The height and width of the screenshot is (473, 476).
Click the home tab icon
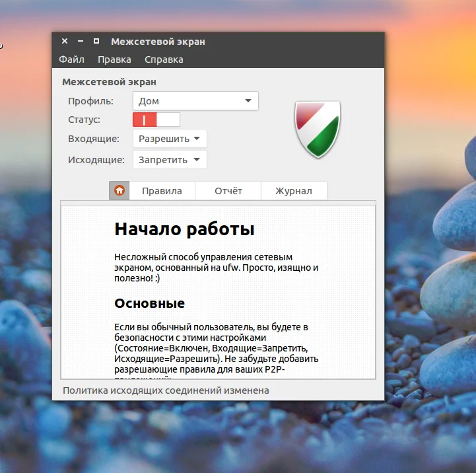click(x=119, y=190)
